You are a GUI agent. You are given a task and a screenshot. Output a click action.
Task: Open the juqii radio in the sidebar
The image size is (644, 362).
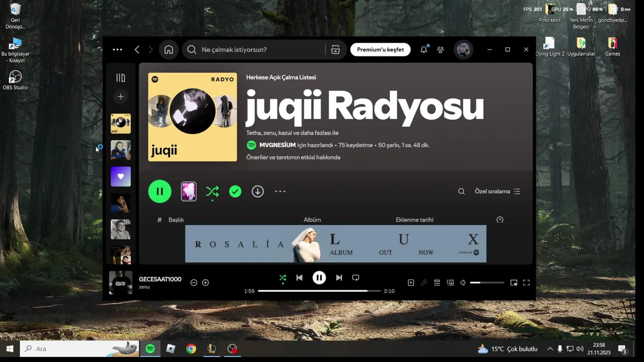121,124
